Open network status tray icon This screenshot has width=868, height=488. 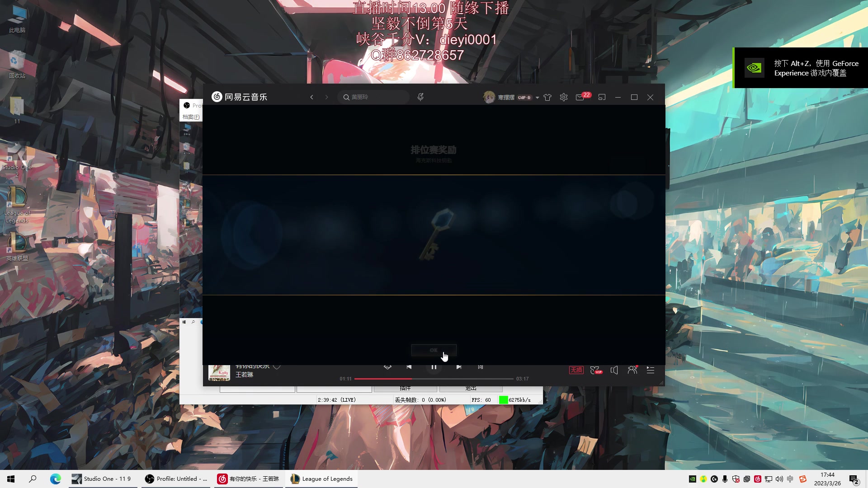769,479
